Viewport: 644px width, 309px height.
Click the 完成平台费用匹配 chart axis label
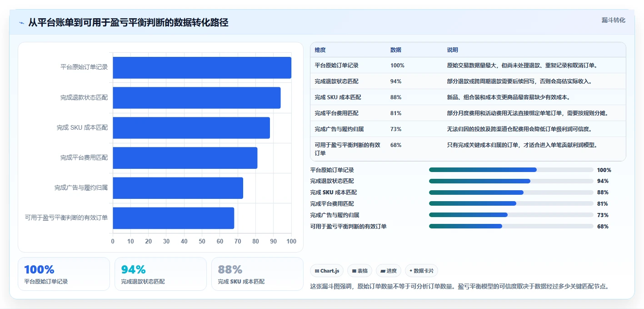point(84,158)
